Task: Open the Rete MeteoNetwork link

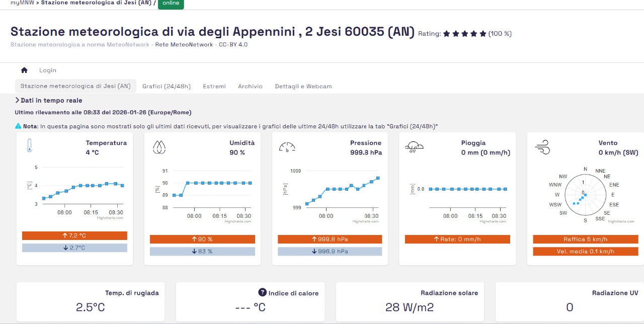Action: [184, 44]
